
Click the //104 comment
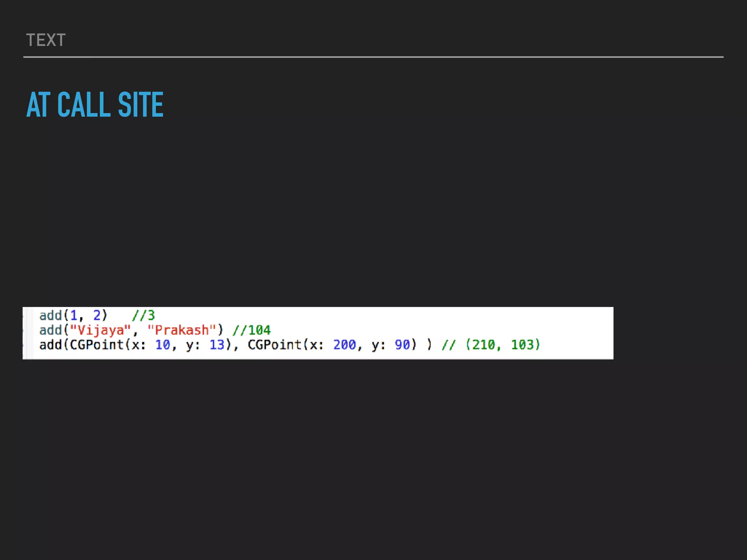tap(251, 330)
